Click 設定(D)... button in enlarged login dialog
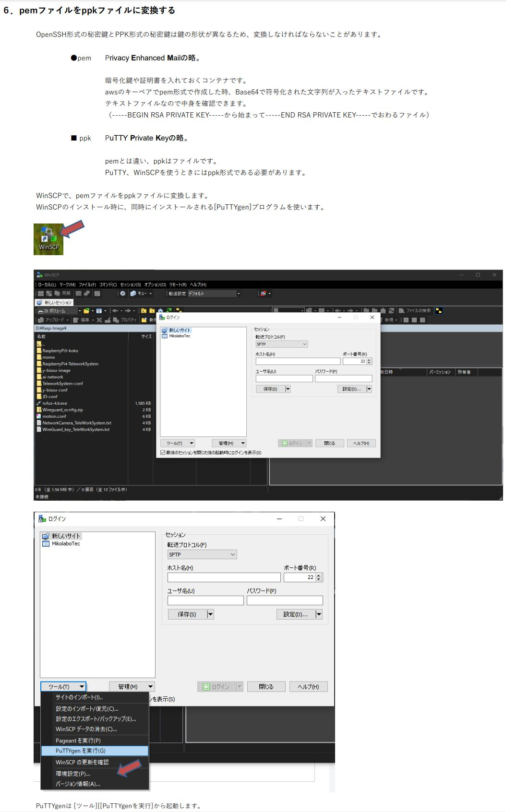Image resolution: width=506 pixels, height=812 pixels. [x=296, y=614]
